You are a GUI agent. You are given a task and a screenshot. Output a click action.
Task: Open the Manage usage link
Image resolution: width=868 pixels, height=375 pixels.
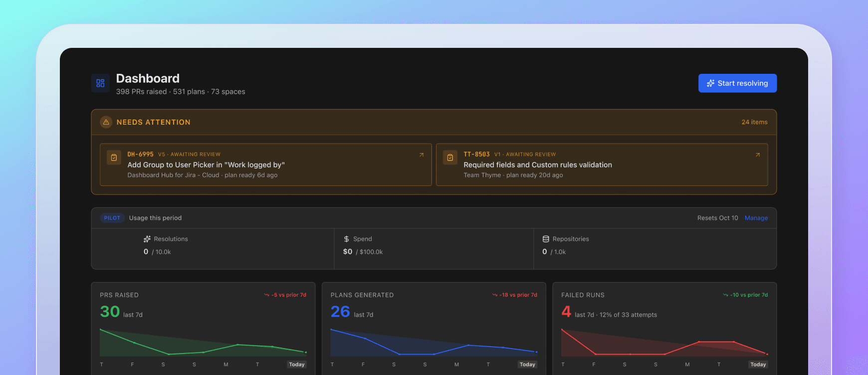[756, 218]
